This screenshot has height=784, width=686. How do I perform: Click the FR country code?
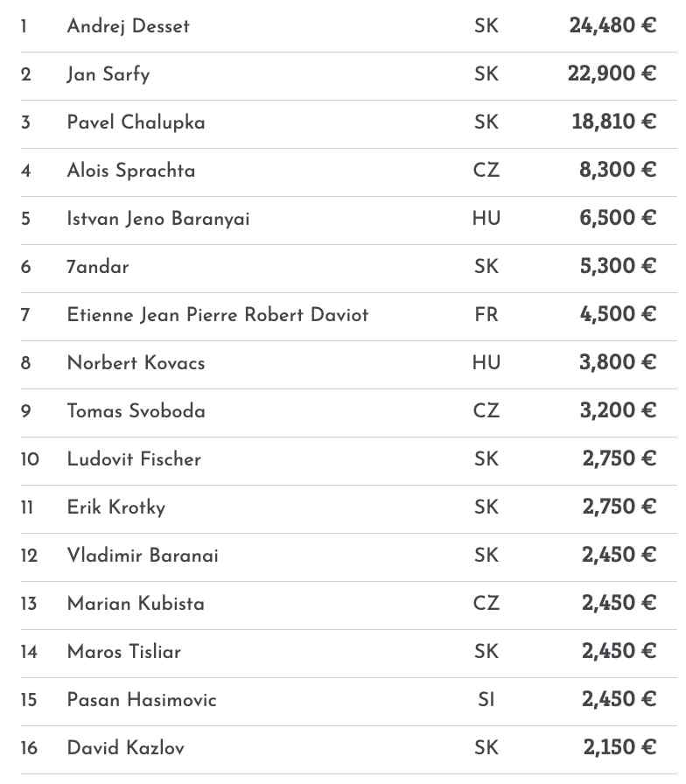(x=486, y=315)
